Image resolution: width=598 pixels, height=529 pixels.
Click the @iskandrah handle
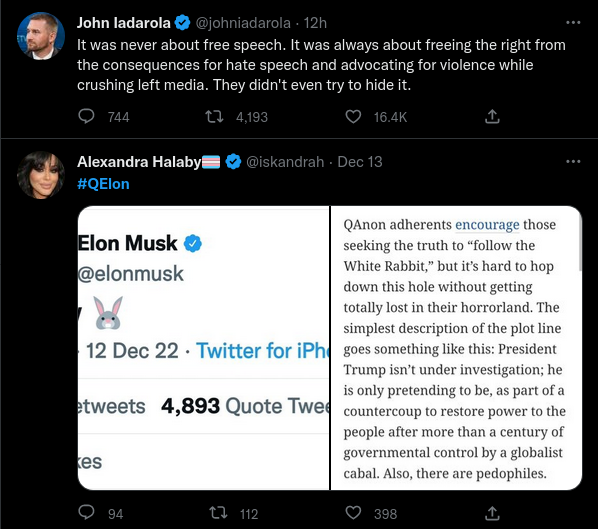(x=285, y=162)
